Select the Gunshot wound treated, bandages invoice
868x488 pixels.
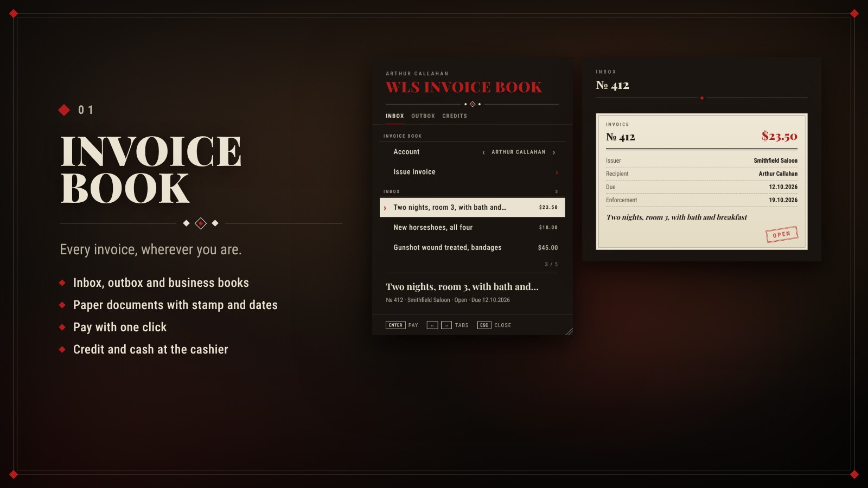(472, 247)
